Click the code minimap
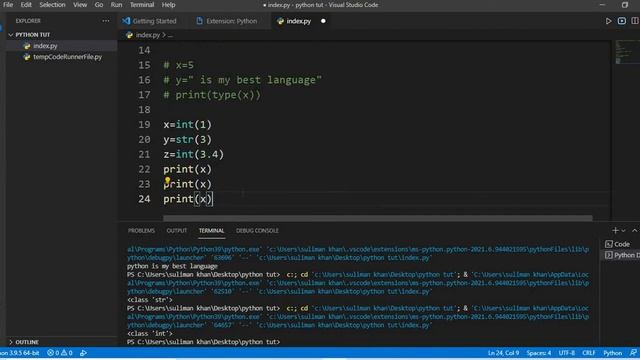 click(x=627, y=52)
